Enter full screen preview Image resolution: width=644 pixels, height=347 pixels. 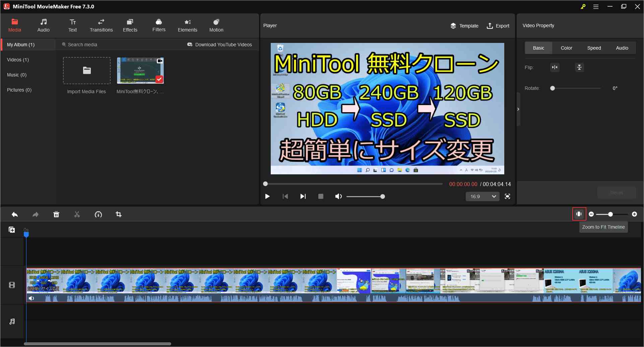point(508,196)
